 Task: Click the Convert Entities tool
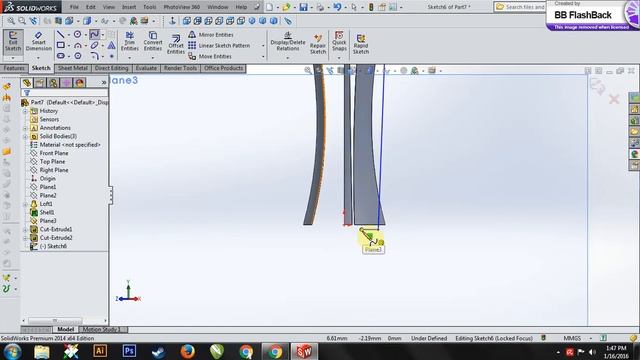click(153, 41)
